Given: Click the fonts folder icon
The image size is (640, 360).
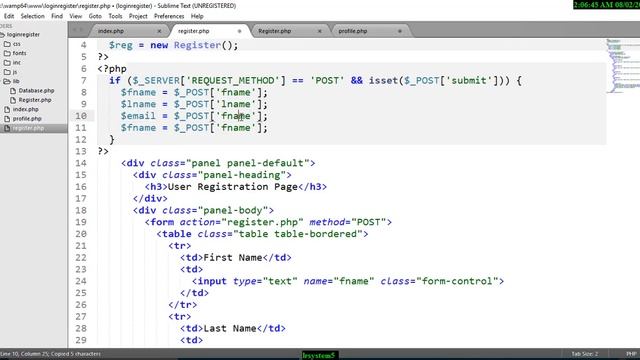Looking at the screenshot, I should point(7,53).
